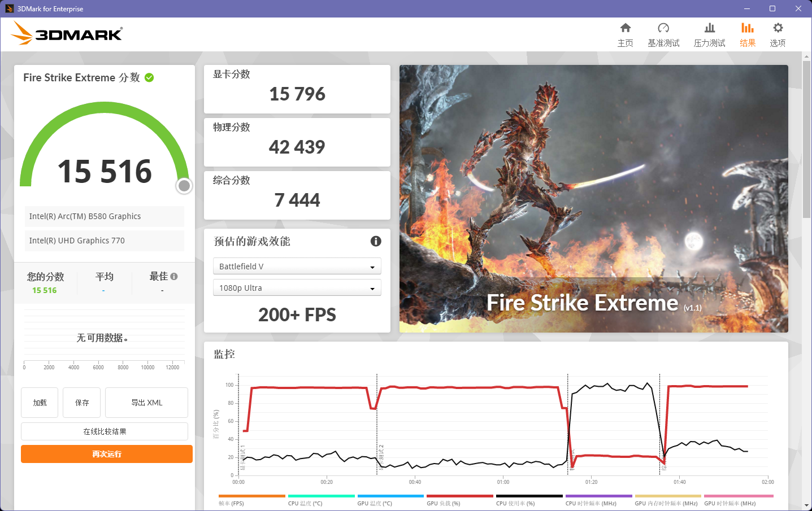
Task: Click the blue GPU 温度 legend swatch
Action: coord(390,496)
